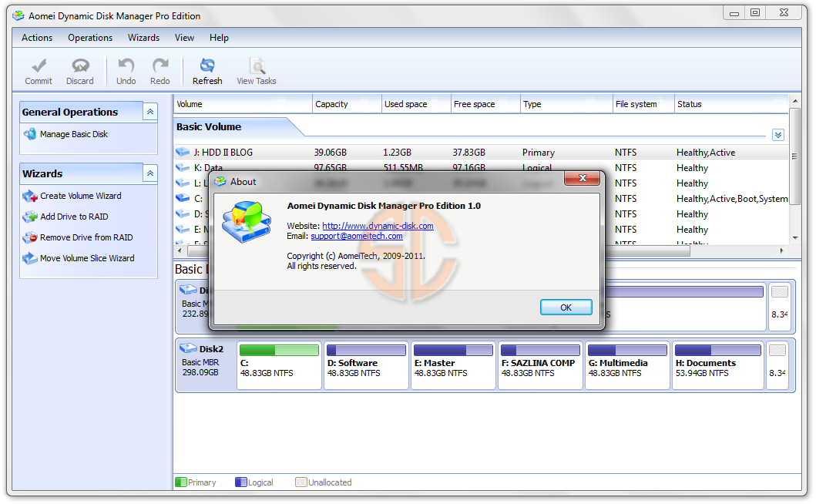Click the J: HDD II BLOG drive icon

coord(183,152)
